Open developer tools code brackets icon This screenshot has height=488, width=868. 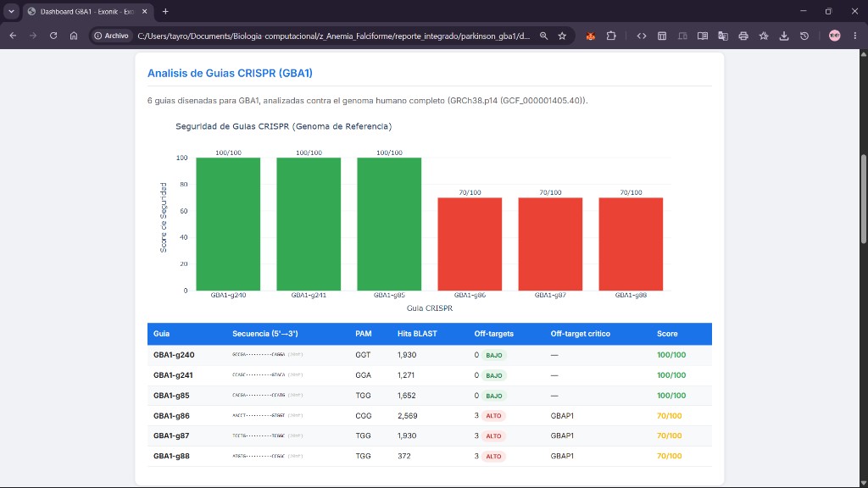pyautogui.click(x=642, y=36)
